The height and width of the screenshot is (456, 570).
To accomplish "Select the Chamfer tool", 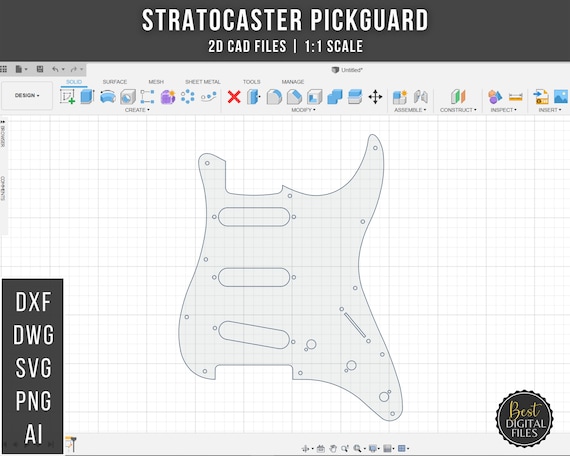I will [294, 97].
